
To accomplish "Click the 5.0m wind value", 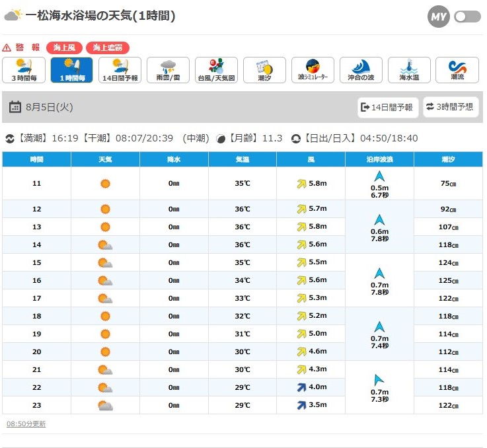I will point(318,334).
